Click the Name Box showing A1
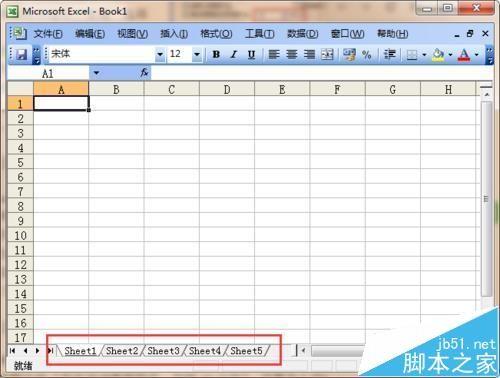Viewport: 500px width, 378px height. 48,73
